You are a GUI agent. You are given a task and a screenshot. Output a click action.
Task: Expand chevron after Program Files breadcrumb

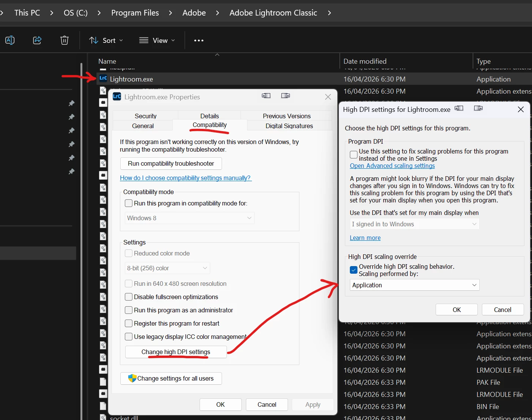point(170,13)
